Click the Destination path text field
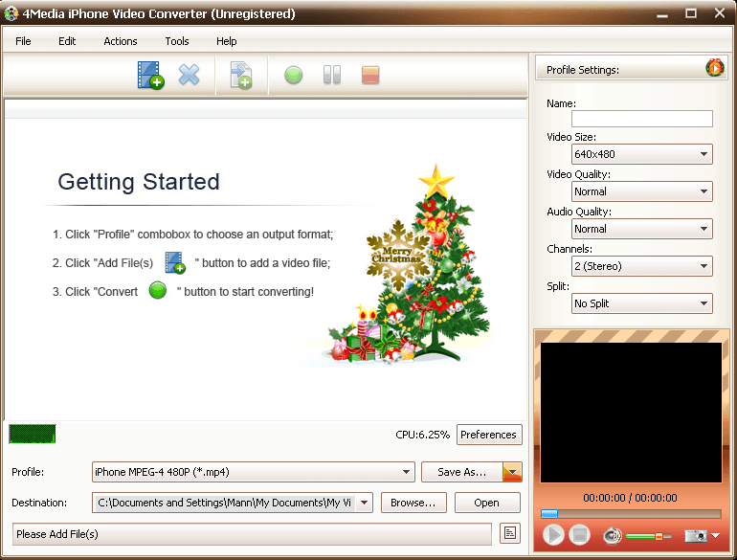Image resolution: width=737 pixels, height=560 pixels. (x=225, y=503)
